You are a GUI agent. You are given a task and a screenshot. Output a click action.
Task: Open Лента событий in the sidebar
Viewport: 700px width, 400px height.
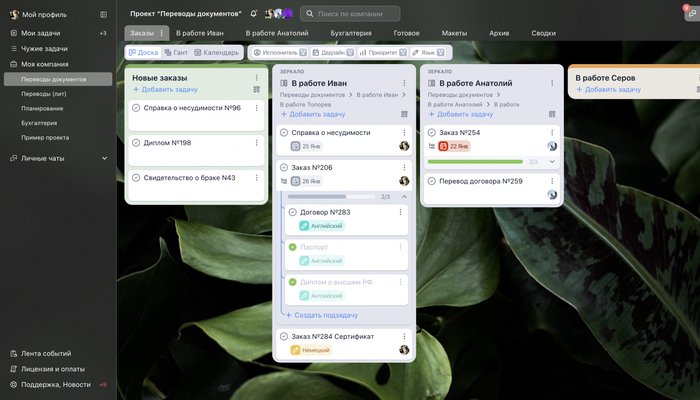47,353
